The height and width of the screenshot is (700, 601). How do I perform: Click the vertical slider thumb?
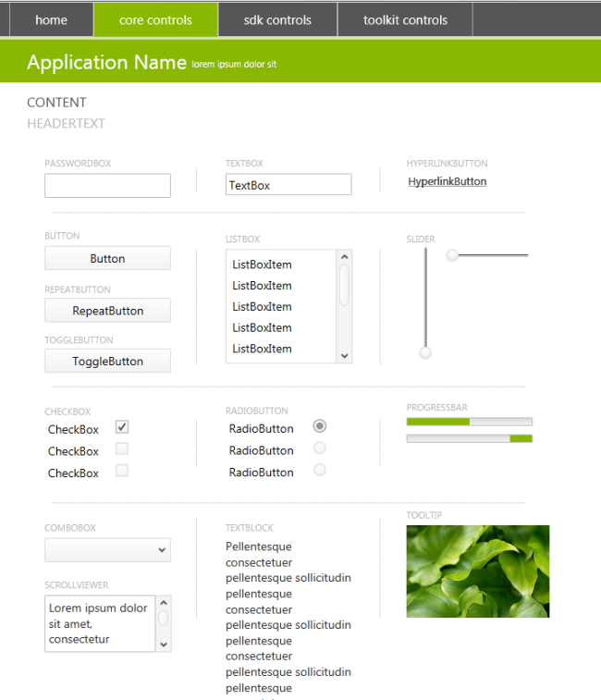point(425,353)
